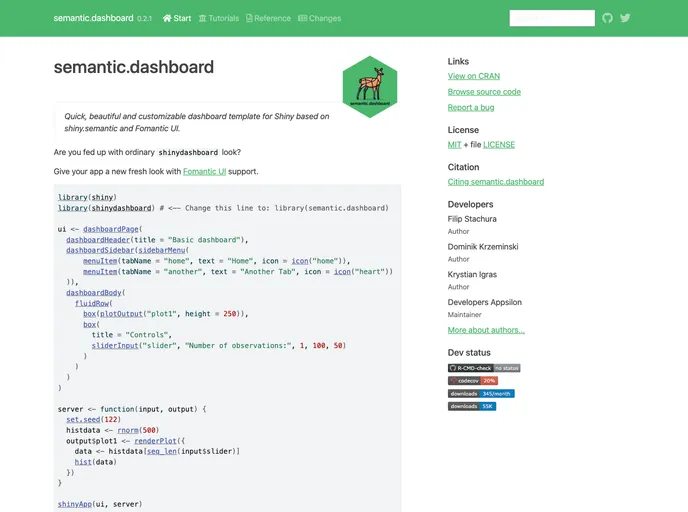Image resolution: width=688 pixels, height=512 pixels.
Task: Click the Dev status heading
Action: click(x=469, y=353)
